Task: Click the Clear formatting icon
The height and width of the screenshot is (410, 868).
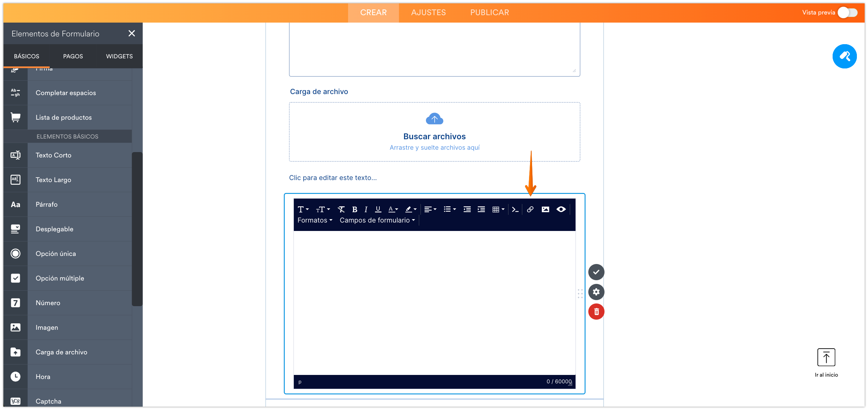Action: 341,209
